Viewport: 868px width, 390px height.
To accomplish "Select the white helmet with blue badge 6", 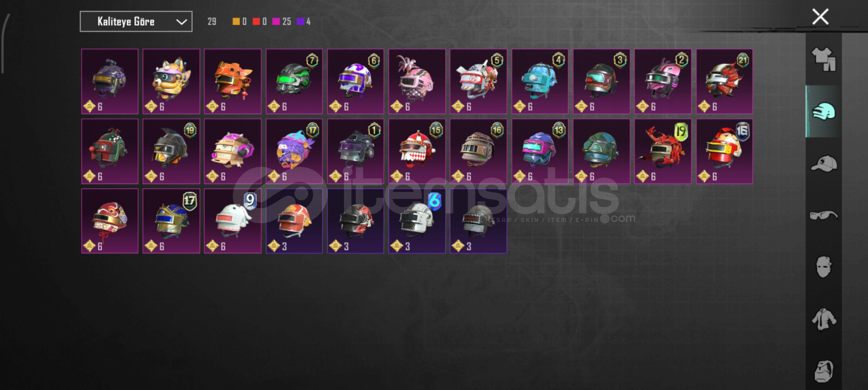I will point(417,221).
